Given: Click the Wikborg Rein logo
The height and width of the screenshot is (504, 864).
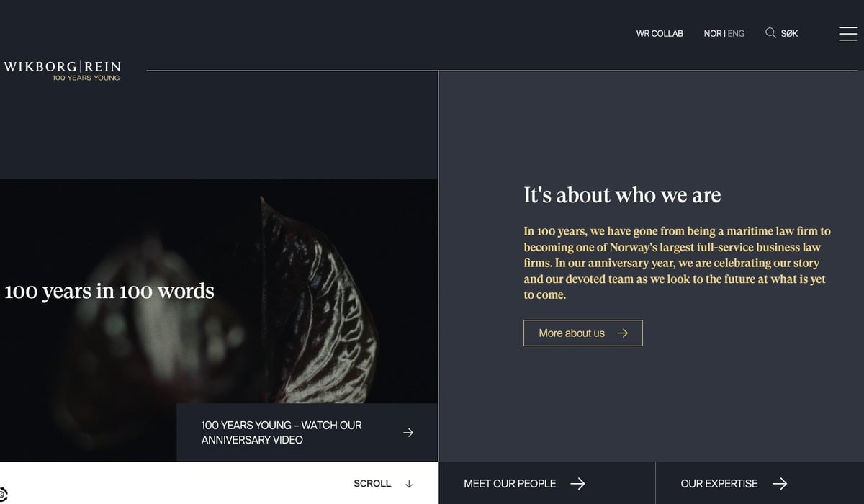Looking at the screenshot, I should (62, 71).
